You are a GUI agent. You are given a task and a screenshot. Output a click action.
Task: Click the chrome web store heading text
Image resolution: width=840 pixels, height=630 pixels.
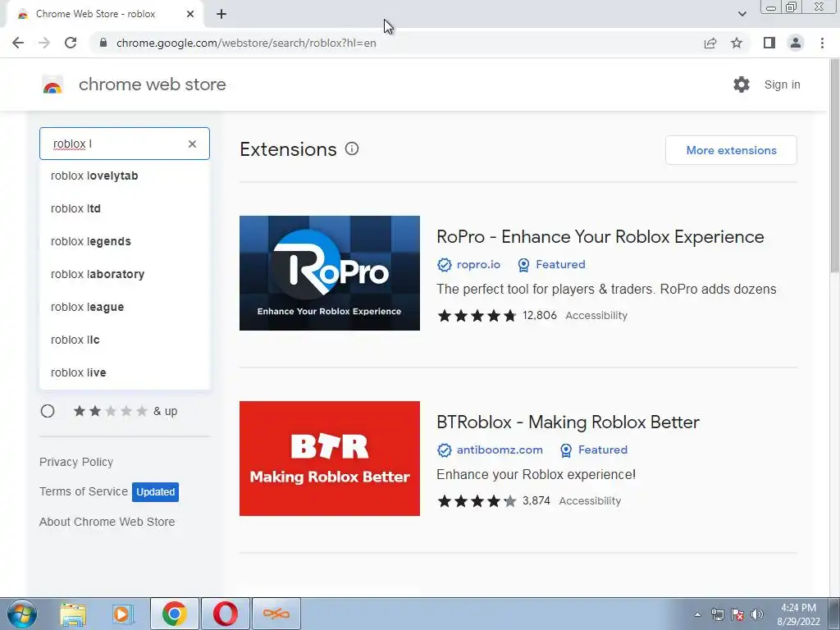(x=152, y=84)
